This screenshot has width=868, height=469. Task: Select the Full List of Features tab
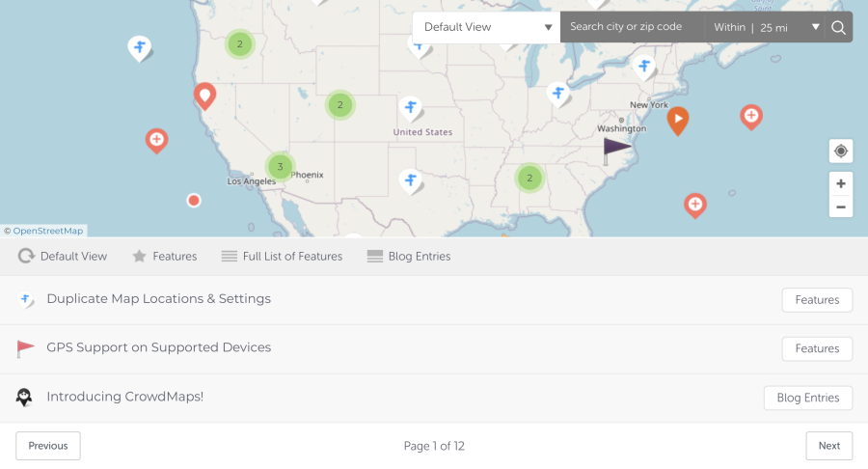point(282,256)
